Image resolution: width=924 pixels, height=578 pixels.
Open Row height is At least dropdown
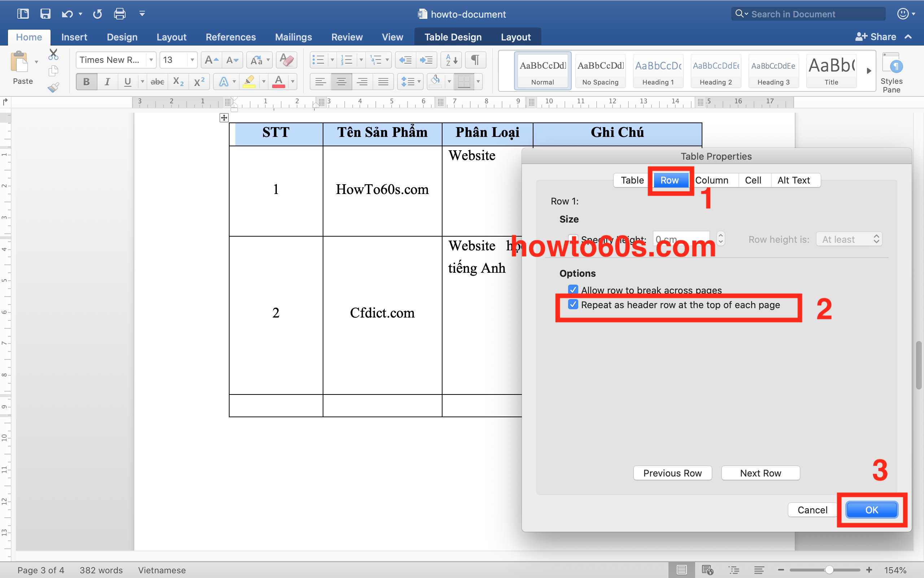(x=849, y=239)
